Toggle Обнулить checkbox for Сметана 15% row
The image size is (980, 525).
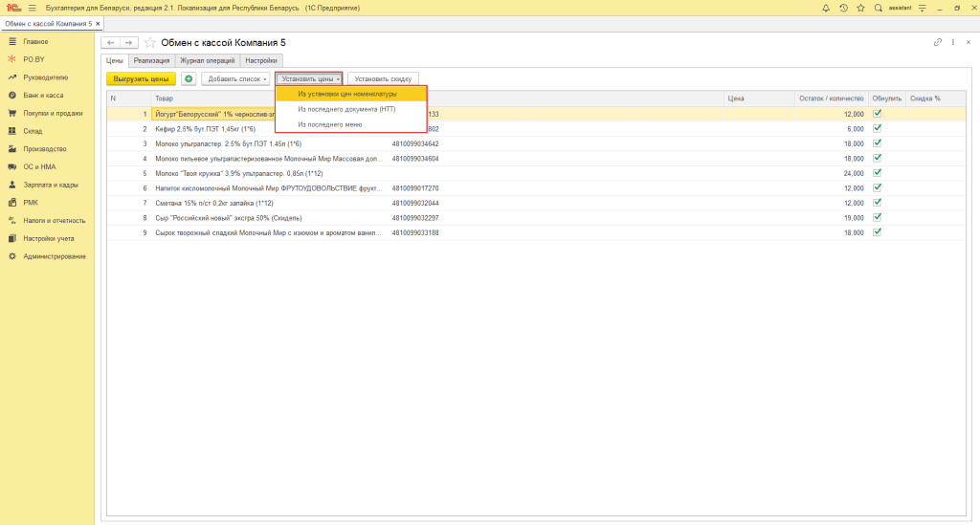click(877, 203)
